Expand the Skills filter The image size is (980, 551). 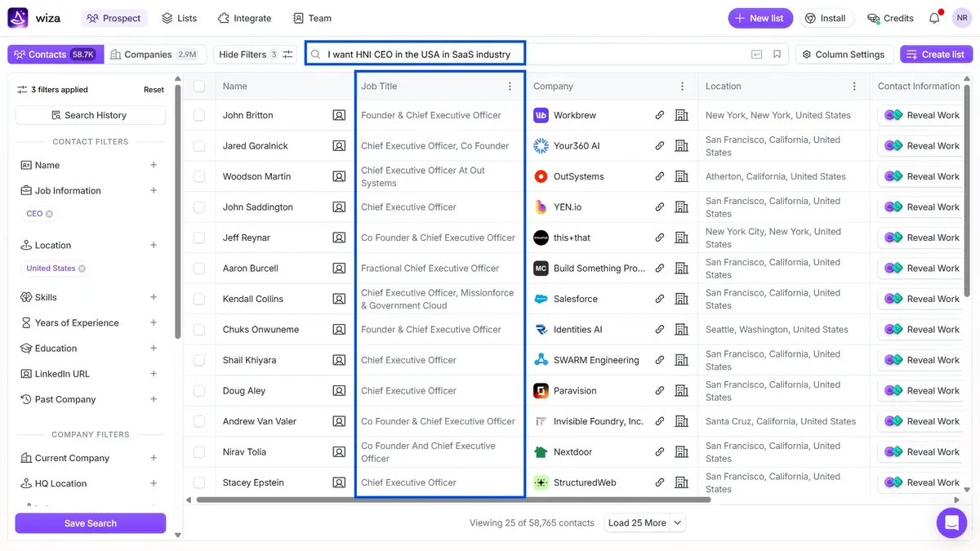[x=154, y=298]
